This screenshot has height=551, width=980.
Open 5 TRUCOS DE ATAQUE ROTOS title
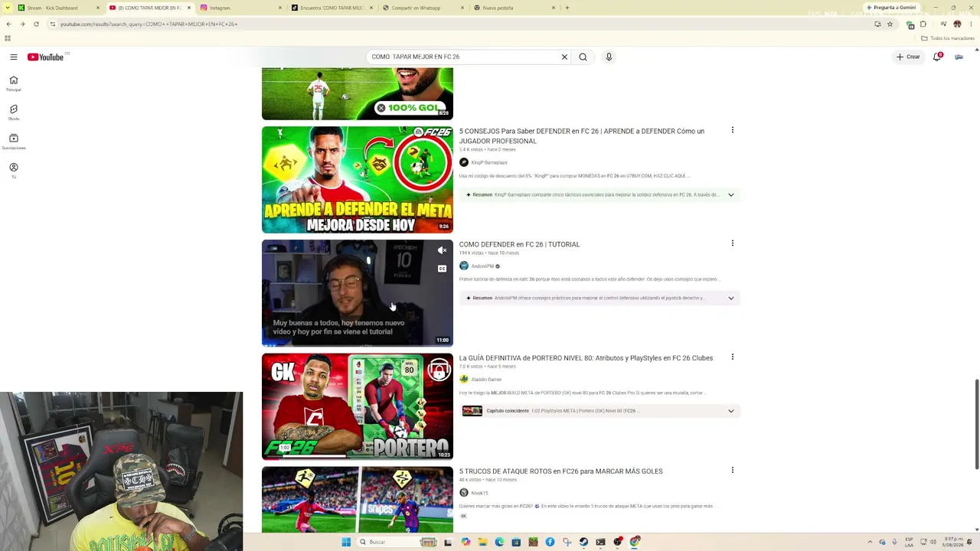point(561,471)
